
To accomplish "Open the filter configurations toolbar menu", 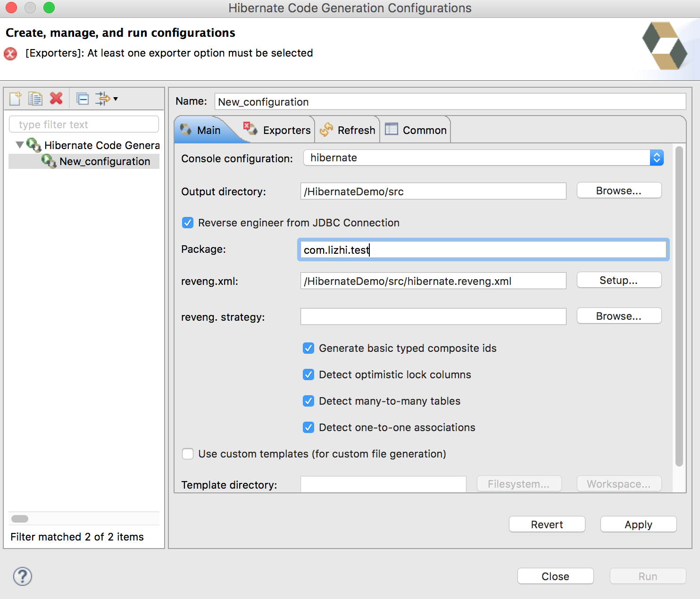I will (x=106, y=99).
